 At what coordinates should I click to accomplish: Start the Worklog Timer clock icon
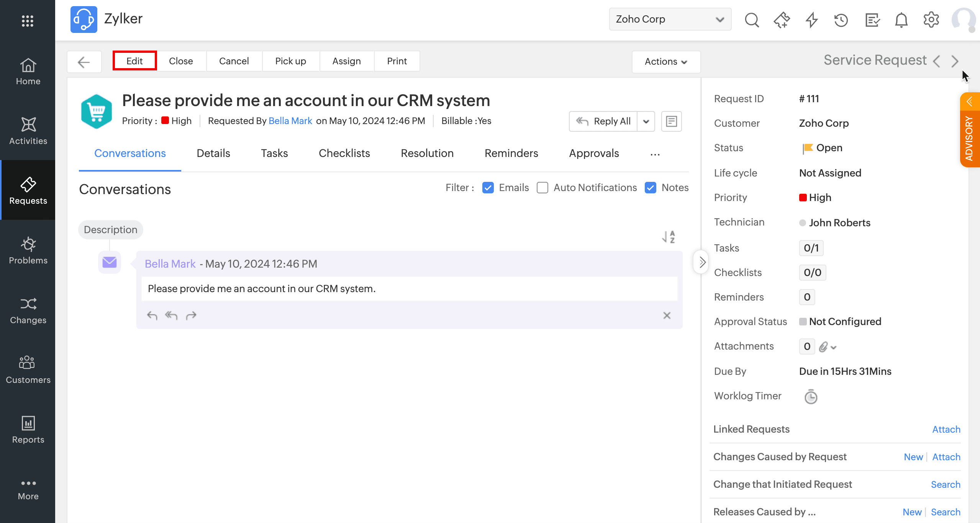click(x=811, y=397)
